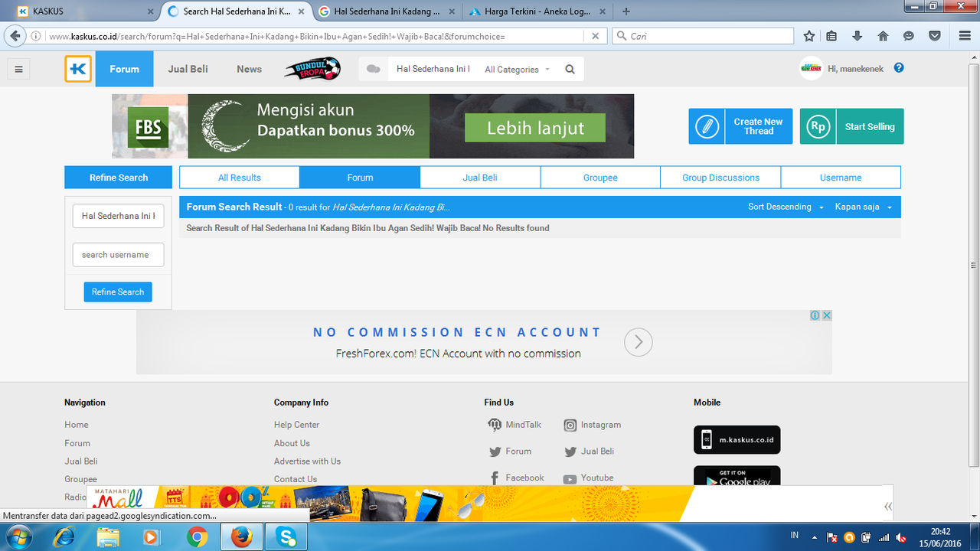
Task: Close the FreshForex ad with X icon
Action: tap(827, 315)
